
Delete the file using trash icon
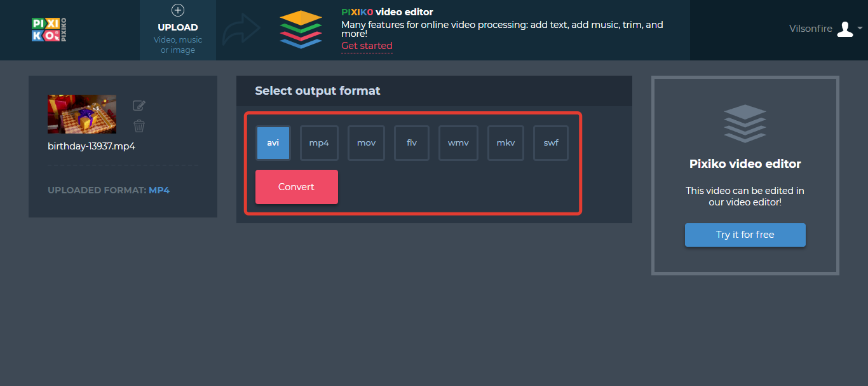(x=139, y=126)
